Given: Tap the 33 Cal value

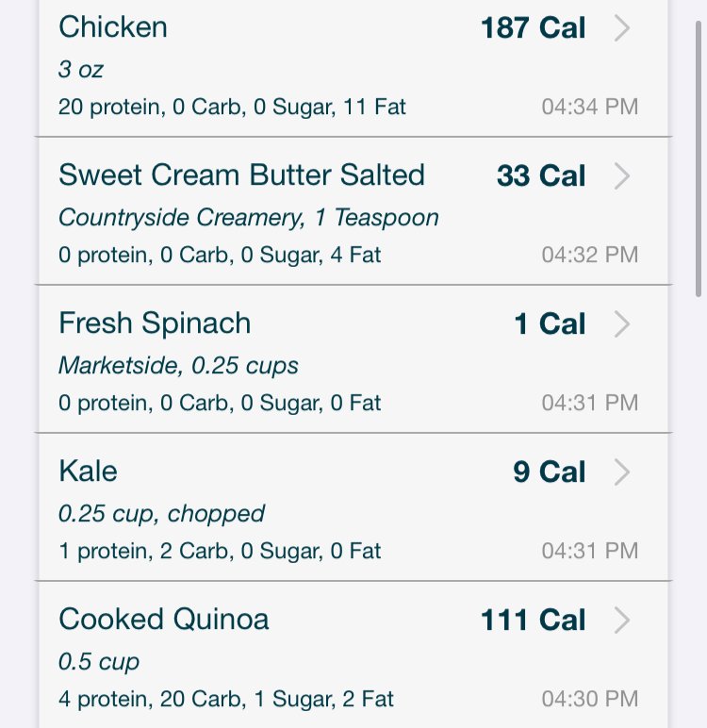Looking at the screenshot, I should click(x=541, y=176).
